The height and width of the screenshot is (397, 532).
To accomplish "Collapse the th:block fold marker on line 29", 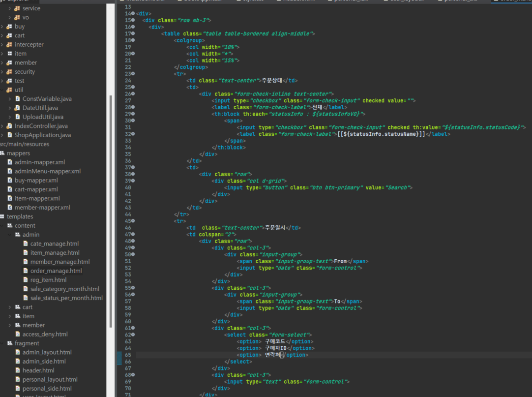I will (x=133, y=114).
